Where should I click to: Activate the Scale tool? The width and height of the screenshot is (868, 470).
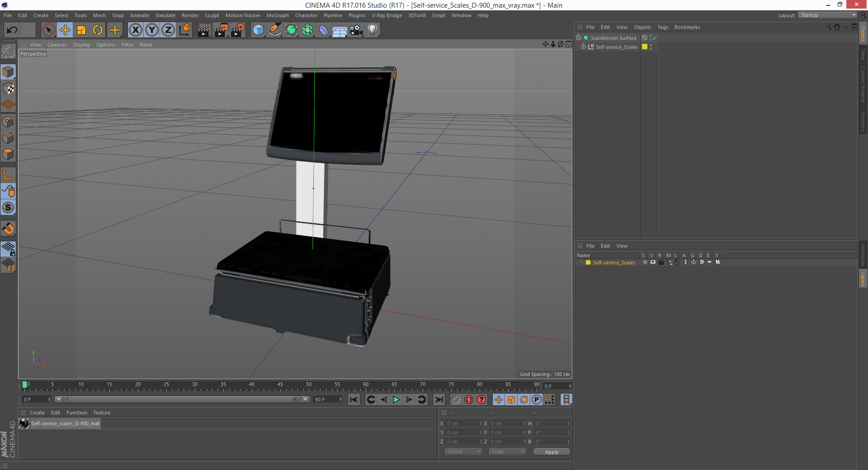coord(81,30)
